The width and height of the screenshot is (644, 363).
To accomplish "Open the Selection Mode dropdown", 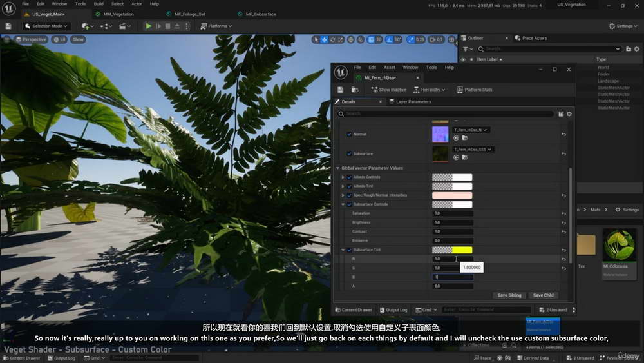I will (46, 26).
